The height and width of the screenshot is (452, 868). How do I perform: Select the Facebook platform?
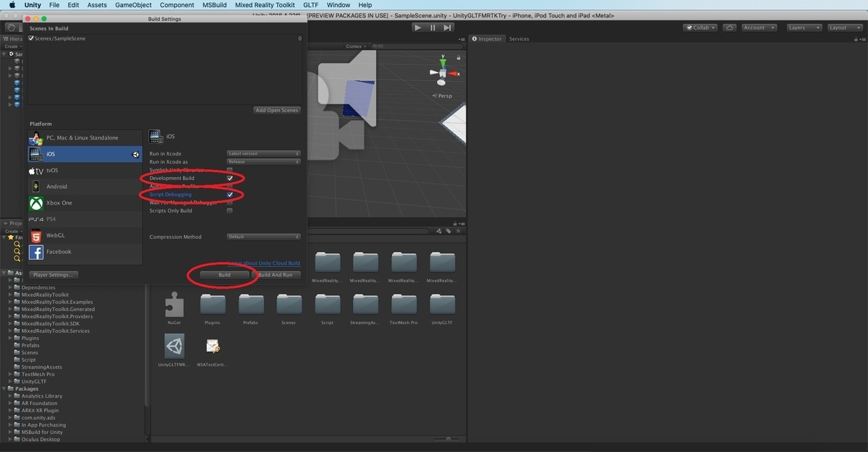coord(85,252)
